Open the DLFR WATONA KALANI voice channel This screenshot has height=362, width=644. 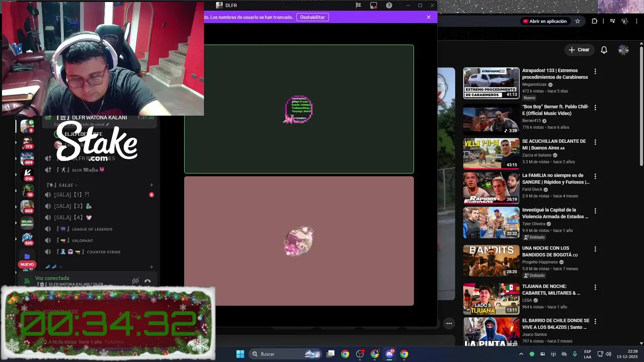pos(100,118)
